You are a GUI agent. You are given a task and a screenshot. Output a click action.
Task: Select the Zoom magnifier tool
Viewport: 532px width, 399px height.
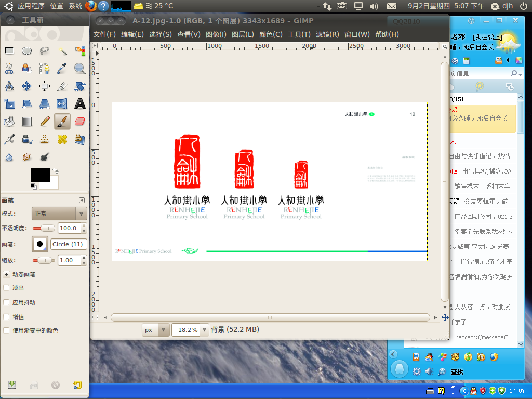point(79,69)
